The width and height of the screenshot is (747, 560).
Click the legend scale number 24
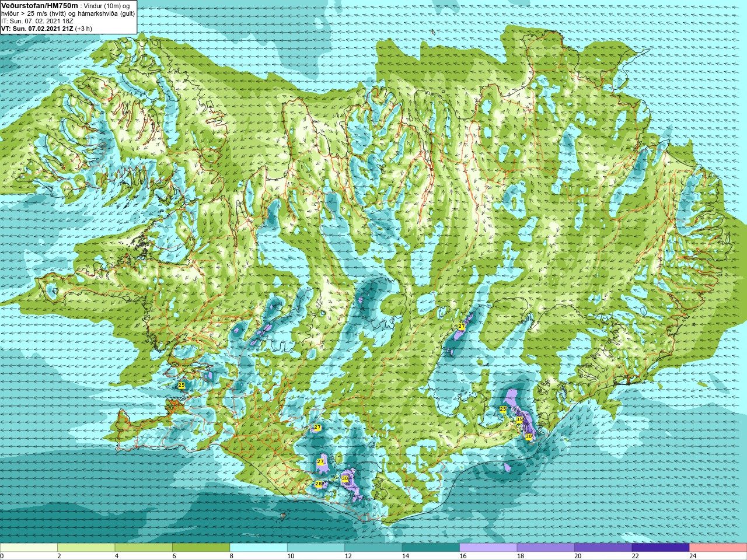(x=693, y=556)
